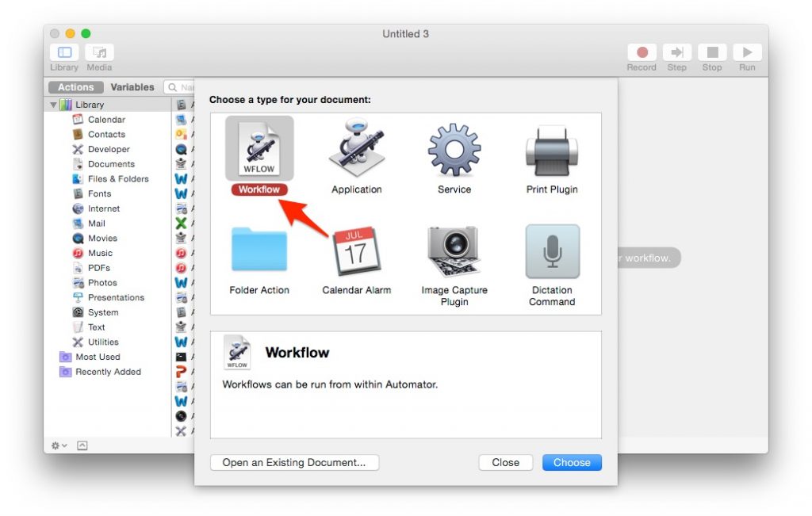The width and height of the screenshot is (812, 516).
Task: Expand the description pane toggle button
Action: [x=82, y=446]
